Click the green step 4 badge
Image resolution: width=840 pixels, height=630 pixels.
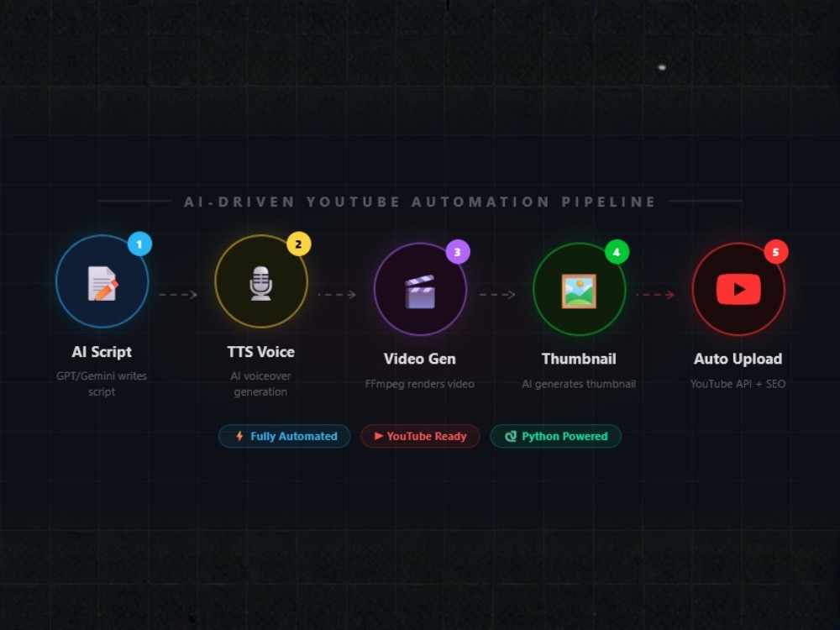617,252
